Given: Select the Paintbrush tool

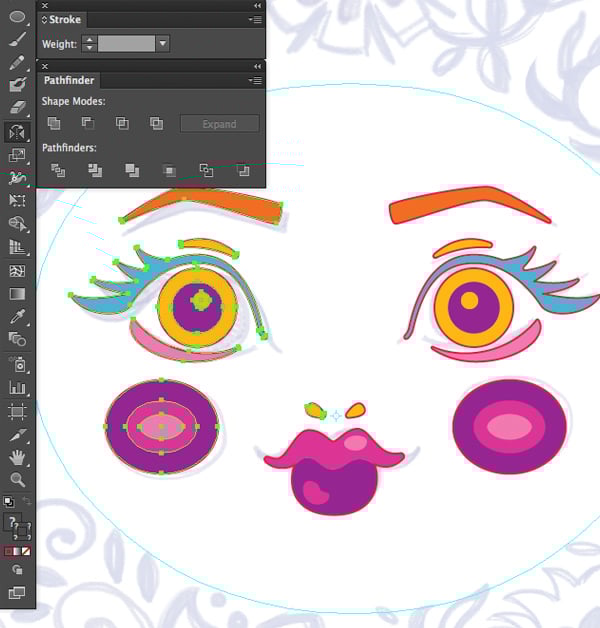Looking at the screenshot, I should pyautogui.click(x=17, y=39).
